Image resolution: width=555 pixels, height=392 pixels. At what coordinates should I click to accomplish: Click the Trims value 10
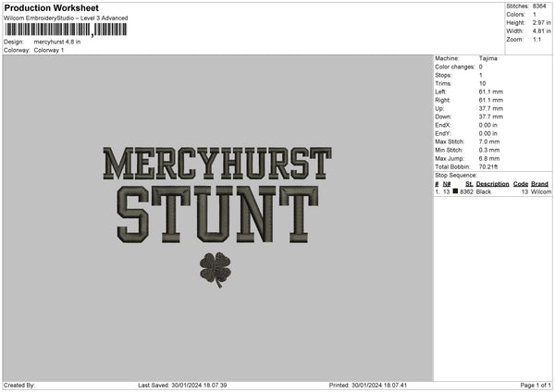coord(482,83)
